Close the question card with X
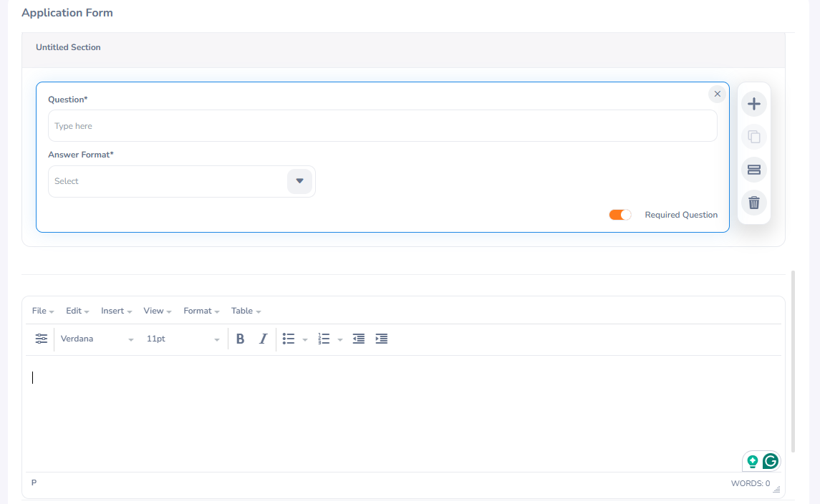 point(717,94)
